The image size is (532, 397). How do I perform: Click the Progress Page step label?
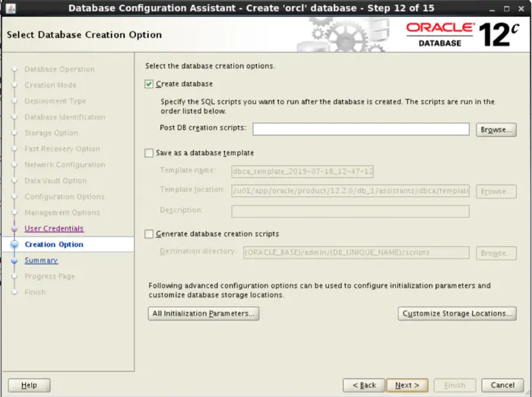(x=49, y=276)
